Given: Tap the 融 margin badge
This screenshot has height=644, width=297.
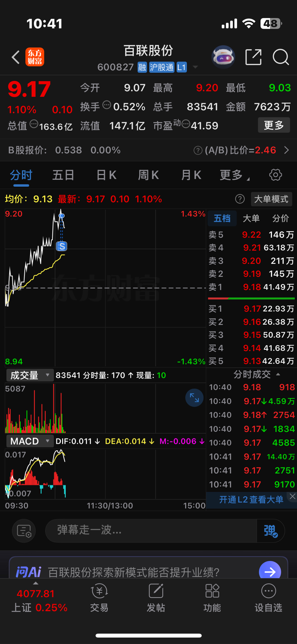Looking at the screenshot, I should point(142,67).
